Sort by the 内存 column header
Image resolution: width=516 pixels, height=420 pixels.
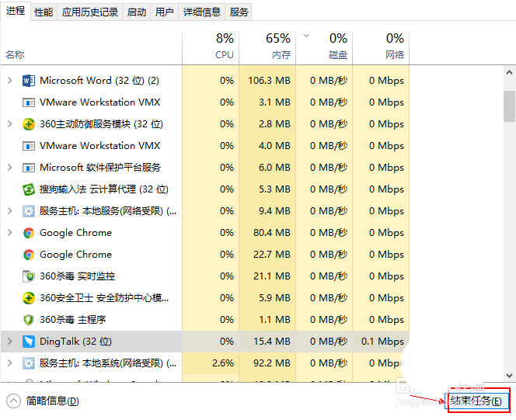click(267, 48)
